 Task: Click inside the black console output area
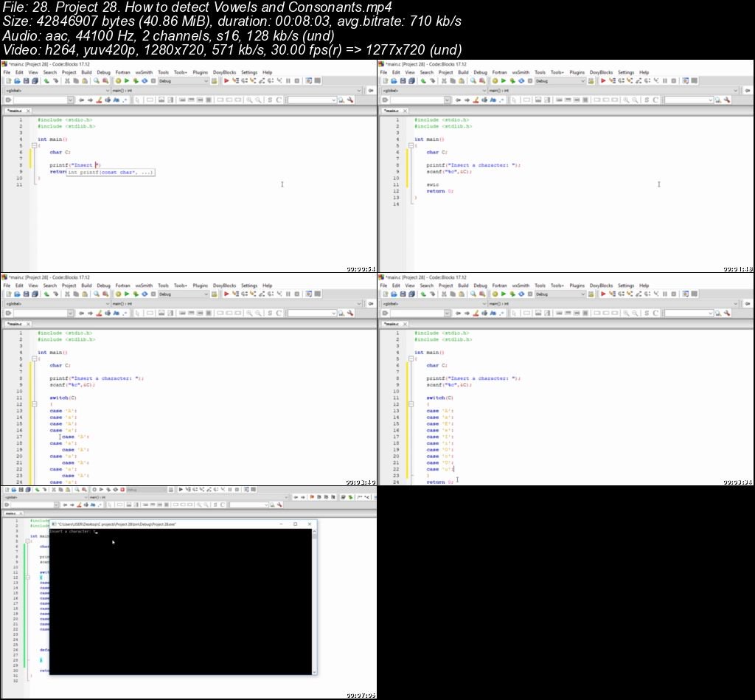181,605
